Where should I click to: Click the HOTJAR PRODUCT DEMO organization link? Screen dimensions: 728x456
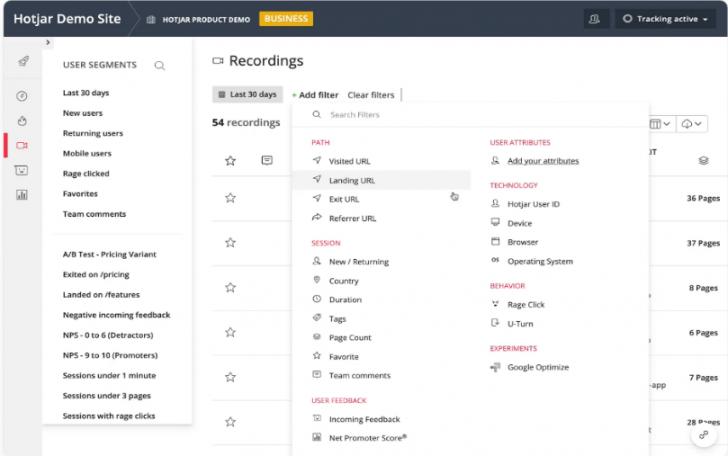206,20
